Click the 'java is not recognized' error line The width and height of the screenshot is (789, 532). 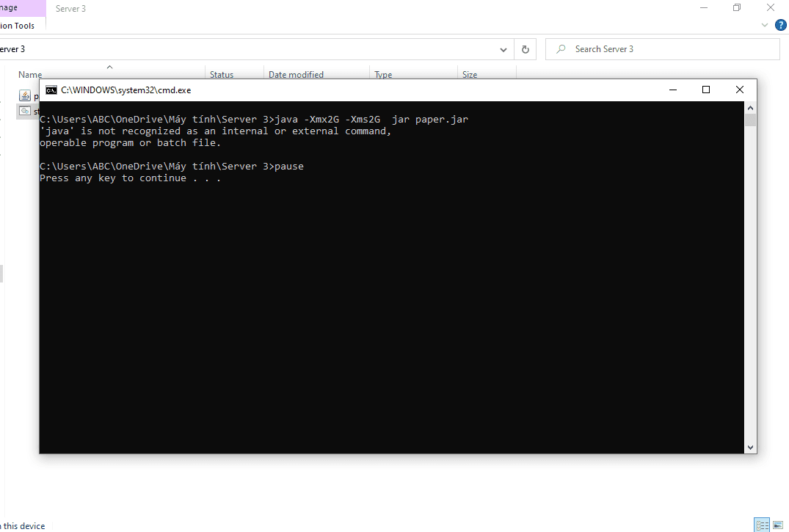click(215, 131)
